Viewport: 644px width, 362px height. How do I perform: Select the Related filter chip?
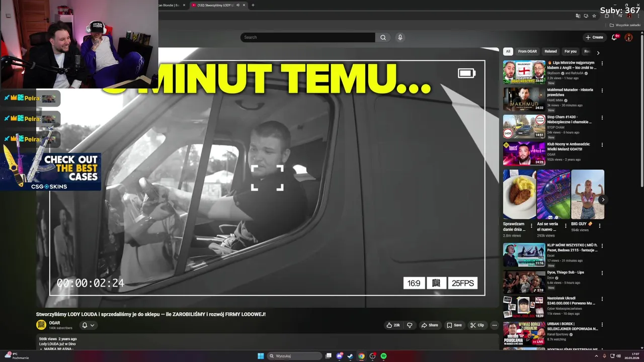(x=550, y=51)
